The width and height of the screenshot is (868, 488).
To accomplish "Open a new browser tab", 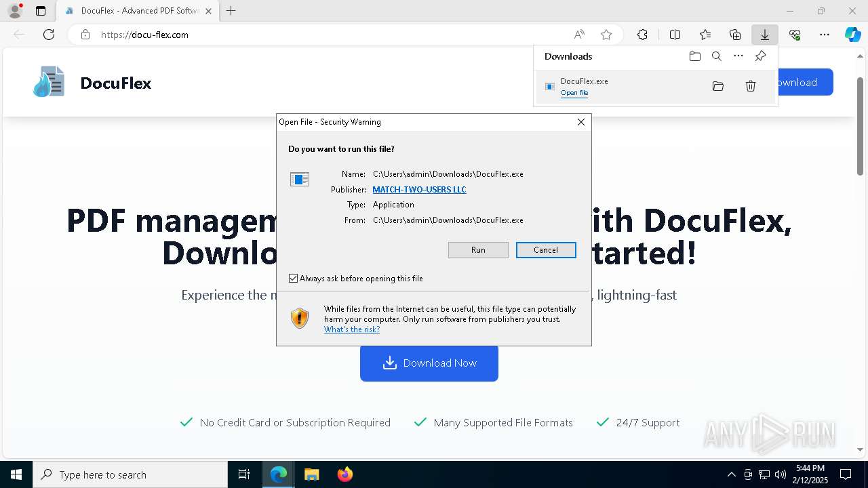I will [231, 11].
